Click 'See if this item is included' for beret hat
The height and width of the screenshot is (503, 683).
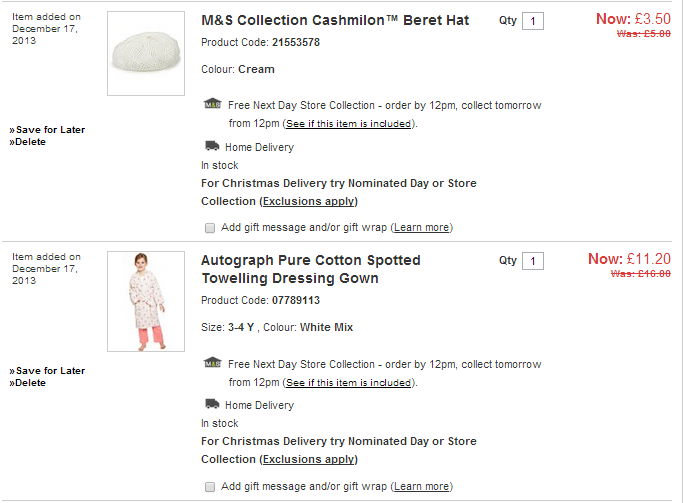tap(348, 124)
